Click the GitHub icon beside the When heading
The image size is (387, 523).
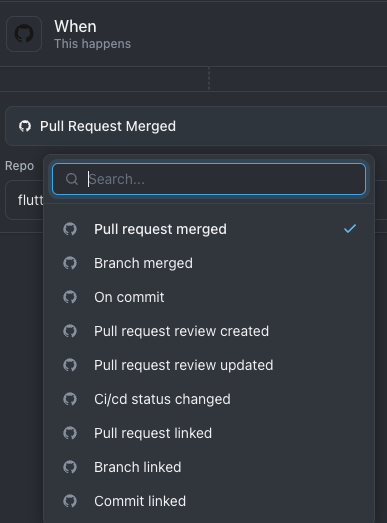(24, 34)
